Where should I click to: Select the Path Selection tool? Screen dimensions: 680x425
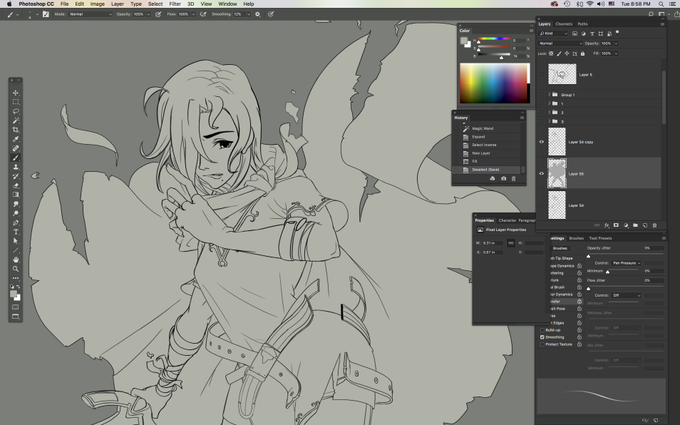coord(16,241)
